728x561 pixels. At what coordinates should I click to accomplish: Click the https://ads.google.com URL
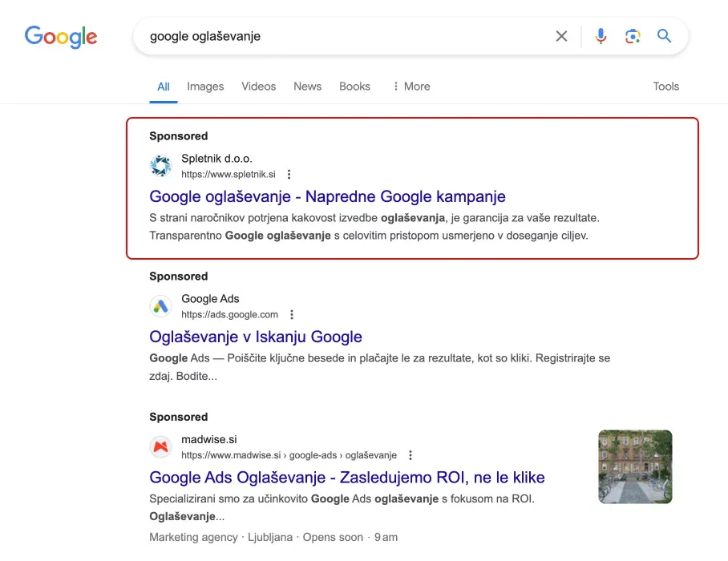[x=230, y=315]
